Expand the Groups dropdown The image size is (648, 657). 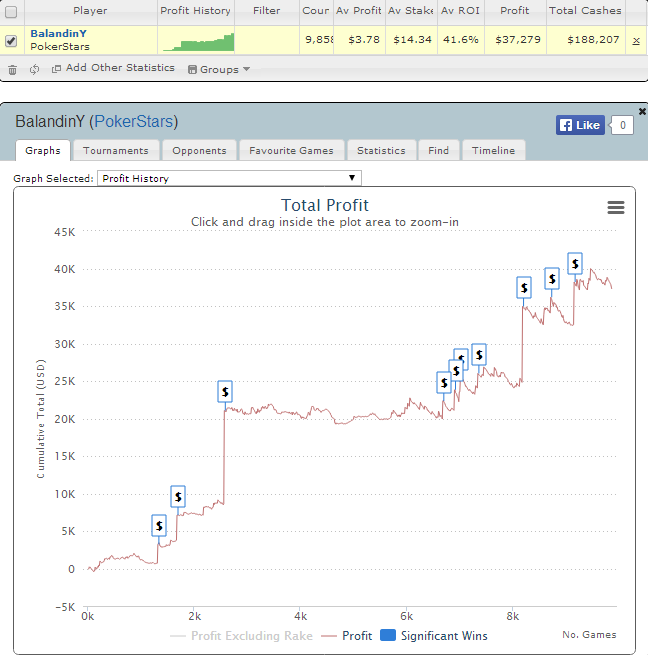(219, 70)
